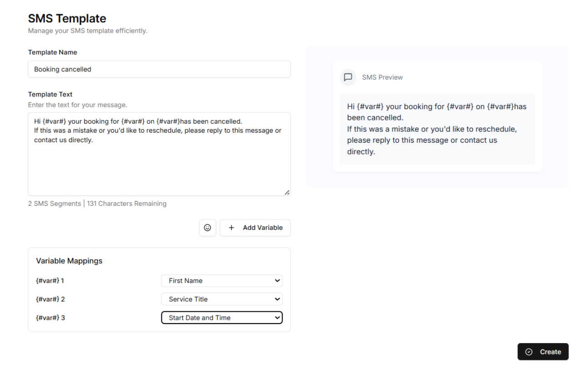Click the Variable Mappings section title
The width and height of the screenshot is (588, 369).
point(69,261)
